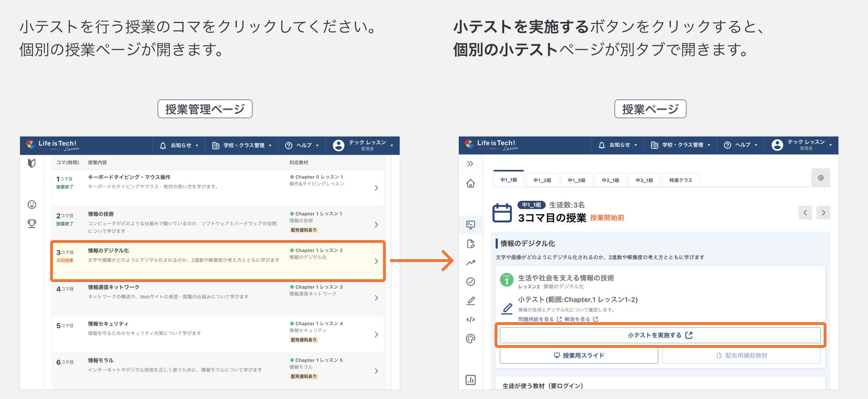This screenshot has width=868, height=399.
Task: Open the 授業用スライド button
Action: [x=579, y=356]
